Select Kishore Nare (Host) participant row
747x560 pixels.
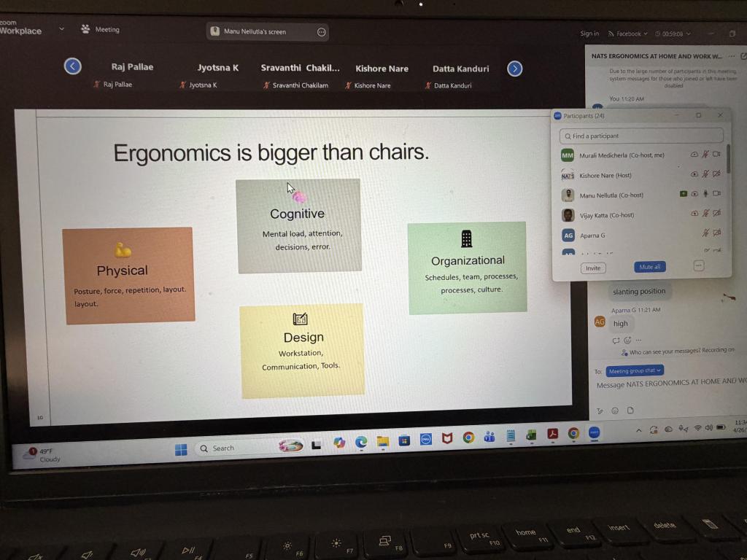(641, 175)
